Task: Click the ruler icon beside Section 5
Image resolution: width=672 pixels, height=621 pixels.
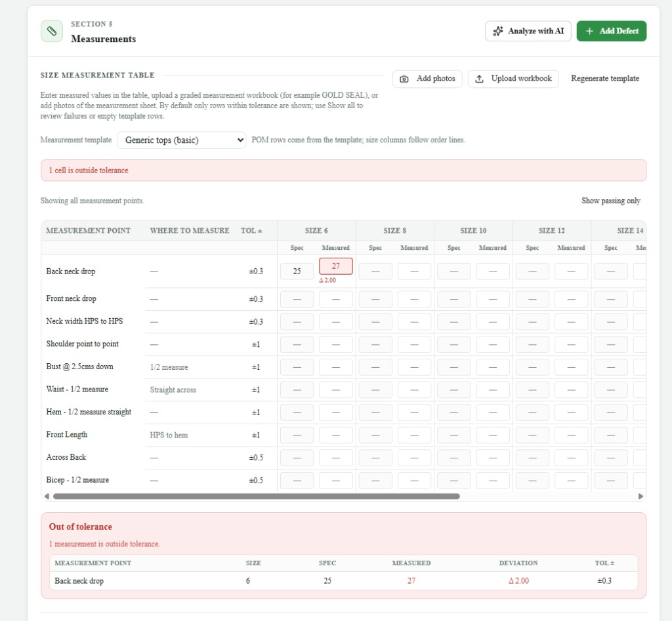Action: tap(51, 31)
